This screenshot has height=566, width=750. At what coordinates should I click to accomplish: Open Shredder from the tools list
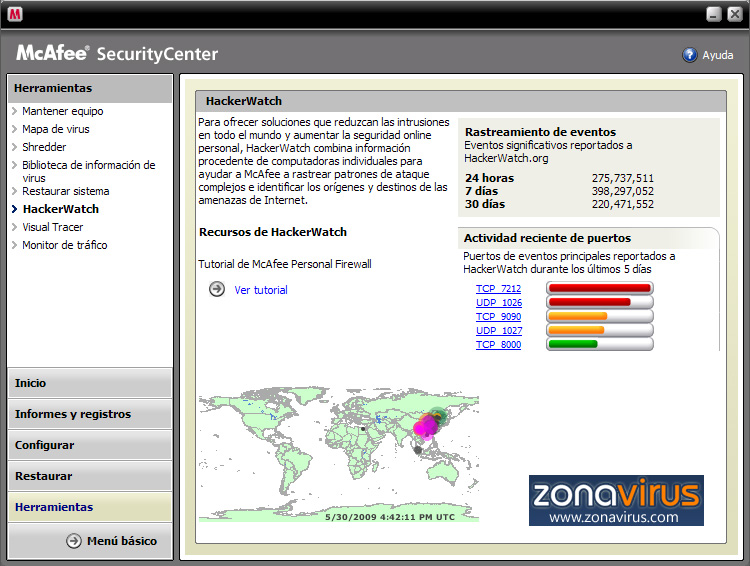click(44, 147)
